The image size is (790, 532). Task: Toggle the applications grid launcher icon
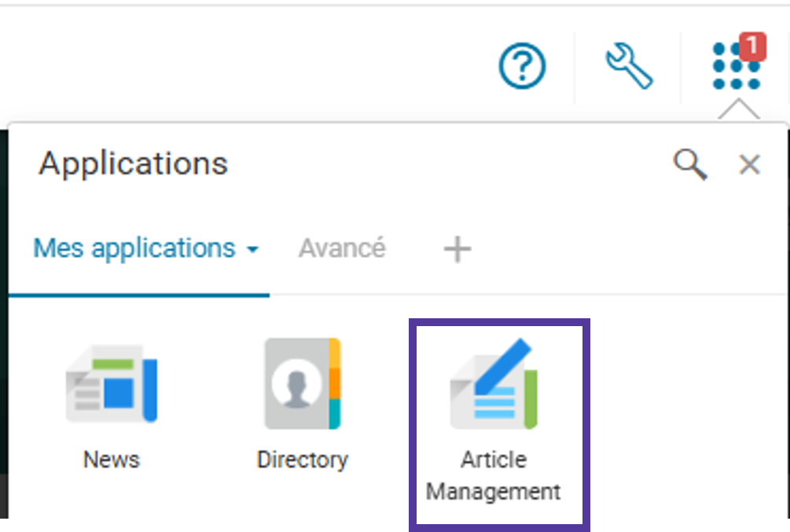click(x=736, y=66)
